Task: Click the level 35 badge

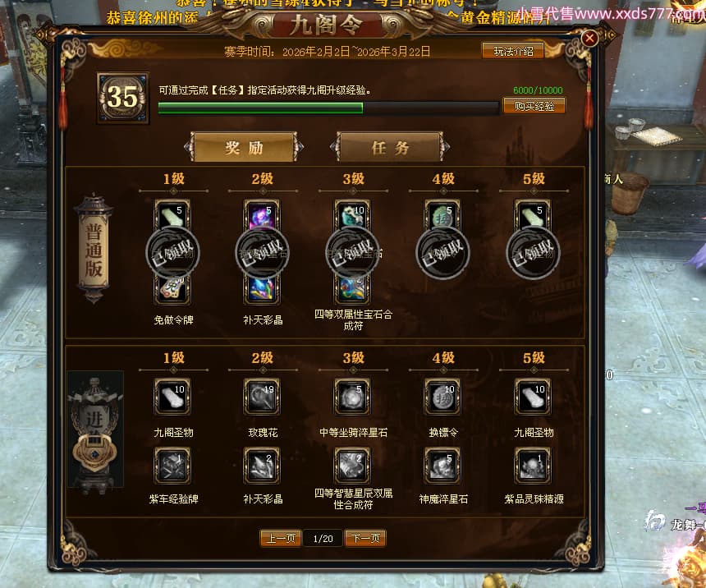Action: (x=123, y=98)
